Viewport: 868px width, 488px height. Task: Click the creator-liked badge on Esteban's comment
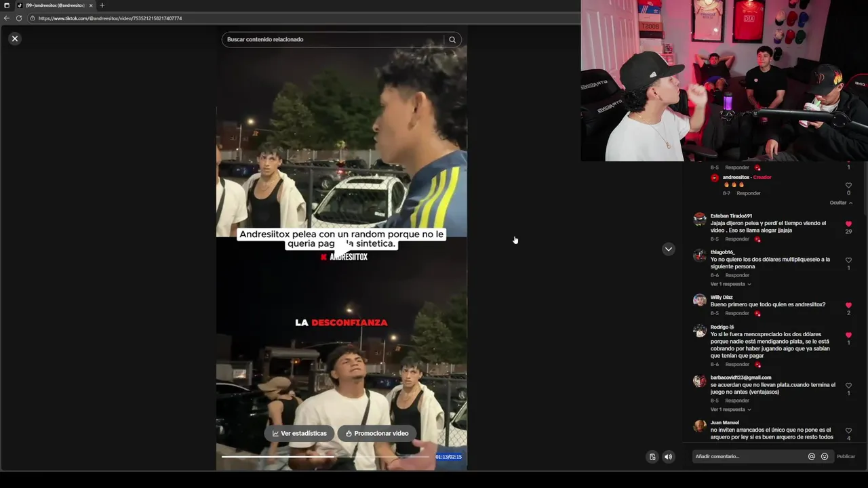tap(757, 239)
